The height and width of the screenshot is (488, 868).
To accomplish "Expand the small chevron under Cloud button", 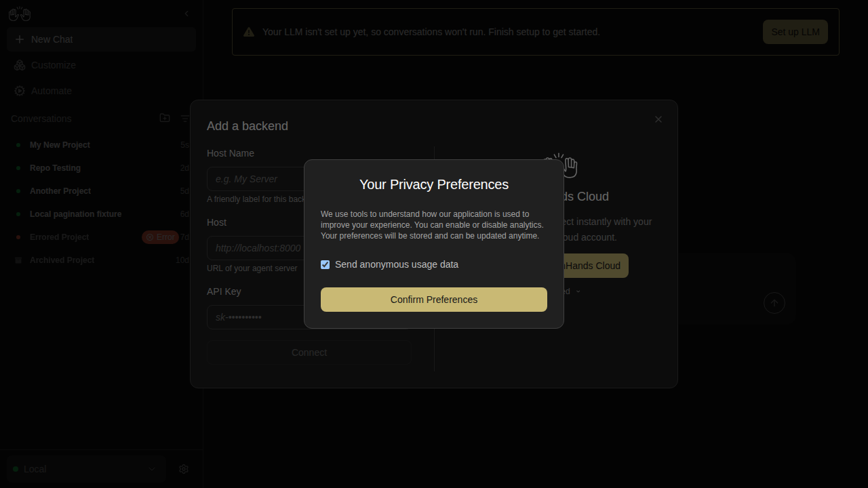I will [x=578, y=291].
